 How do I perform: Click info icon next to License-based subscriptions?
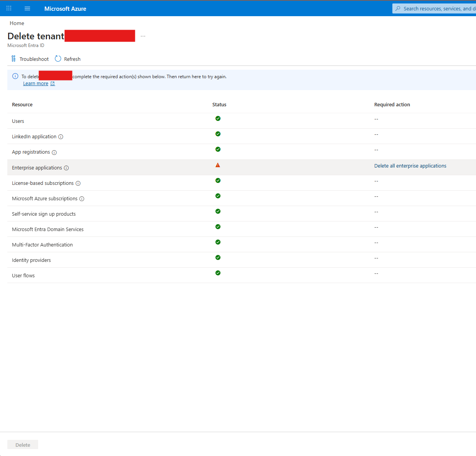(78, 183)
